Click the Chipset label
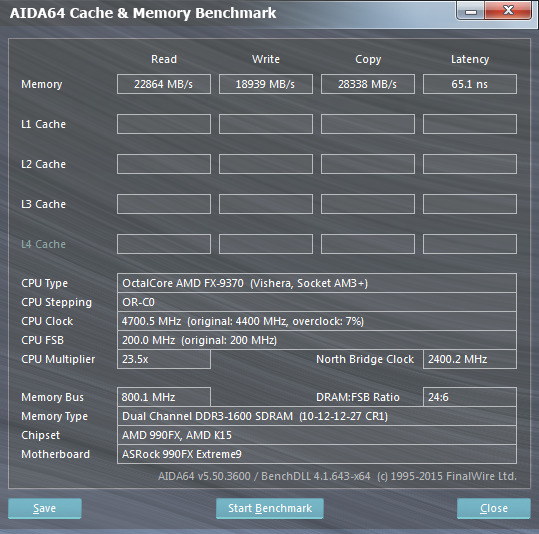The image size is (539, 534). 40,436
